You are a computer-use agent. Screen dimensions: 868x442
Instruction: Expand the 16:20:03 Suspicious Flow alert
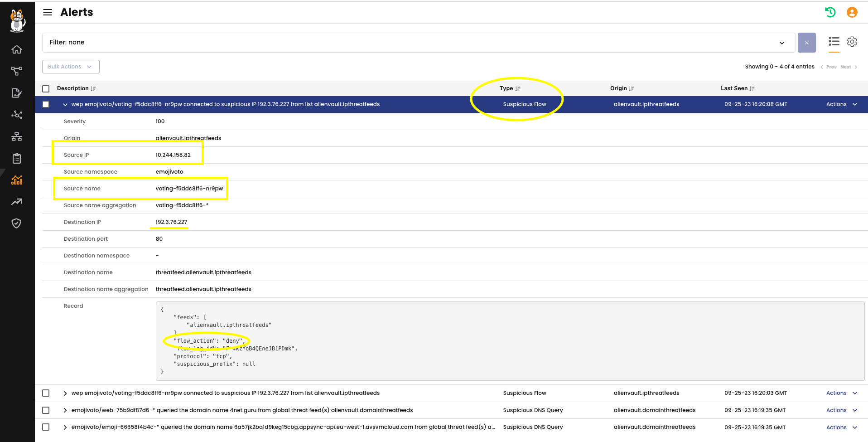coord(65,393)
